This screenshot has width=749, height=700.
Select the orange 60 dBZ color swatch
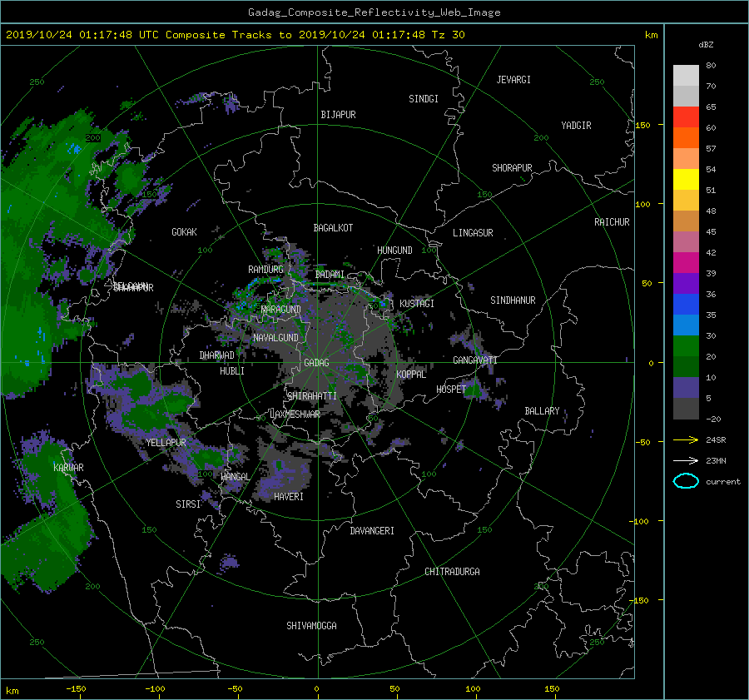[x=686, y=137]
